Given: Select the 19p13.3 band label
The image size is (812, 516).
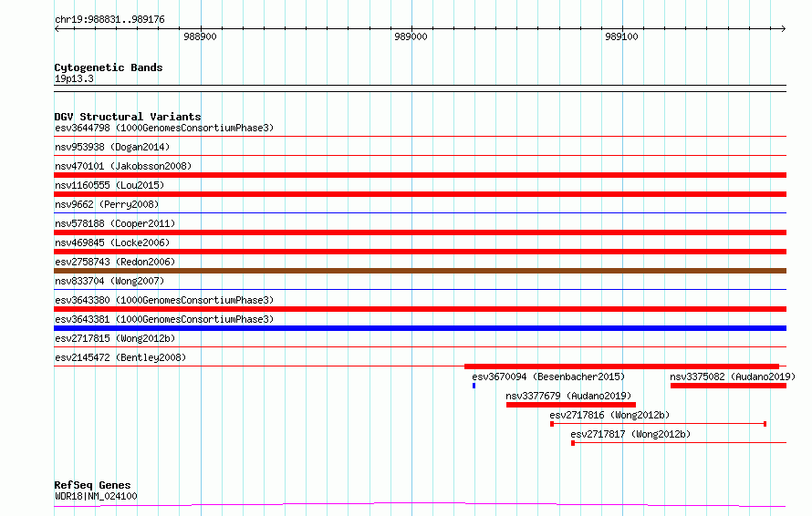Looking at the screenshot, I should (x=74, y=78).
